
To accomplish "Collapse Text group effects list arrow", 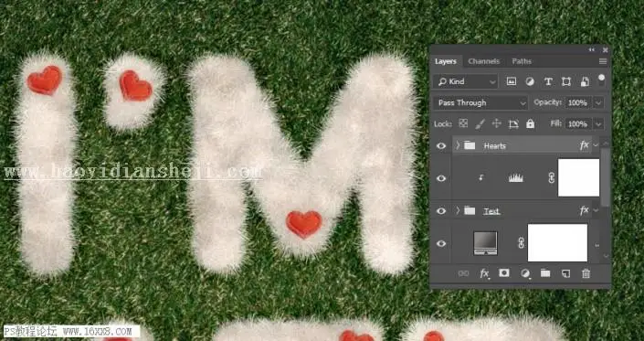I will (x=596, y=211).
